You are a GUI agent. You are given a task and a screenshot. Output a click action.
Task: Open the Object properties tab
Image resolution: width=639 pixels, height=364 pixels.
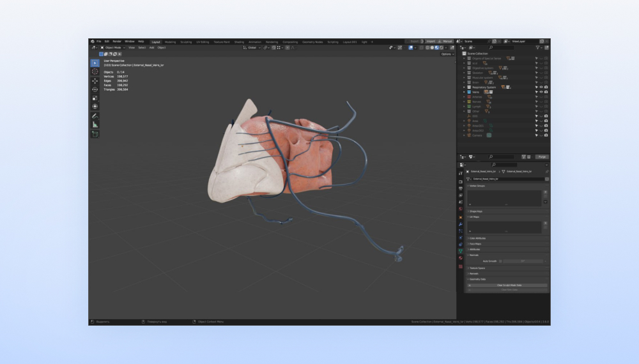[x=461, y=217]
